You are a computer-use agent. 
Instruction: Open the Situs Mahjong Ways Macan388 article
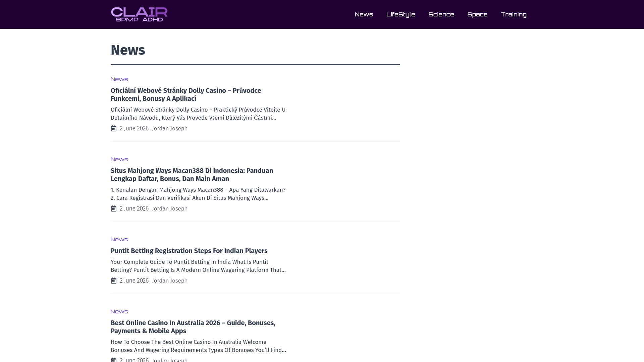tap(192, 175)
